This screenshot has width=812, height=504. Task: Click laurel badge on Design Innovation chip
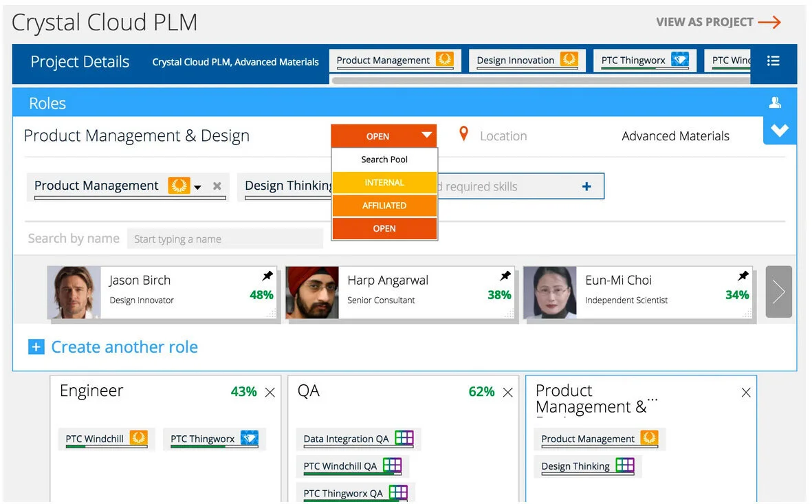point(569,59)
